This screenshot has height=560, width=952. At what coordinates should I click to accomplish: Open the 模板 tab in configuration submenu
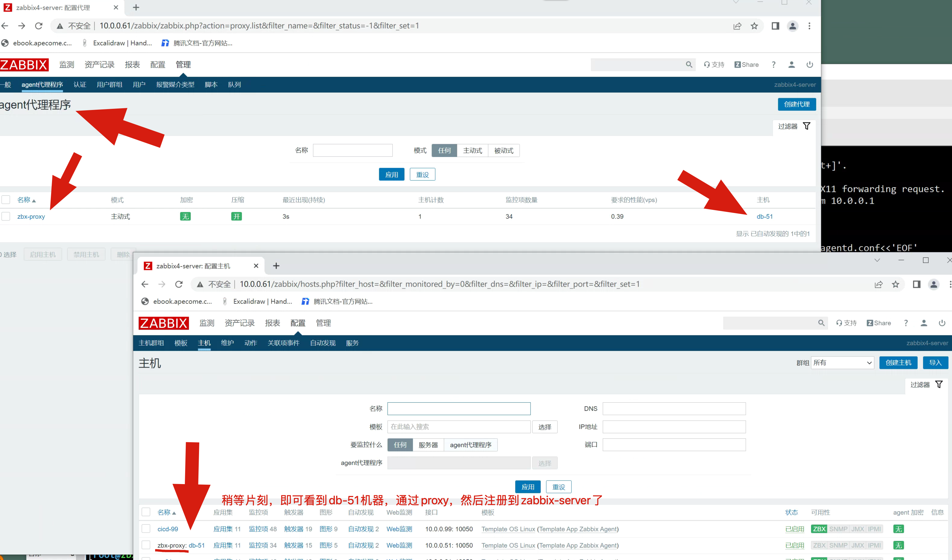(181, 343)
